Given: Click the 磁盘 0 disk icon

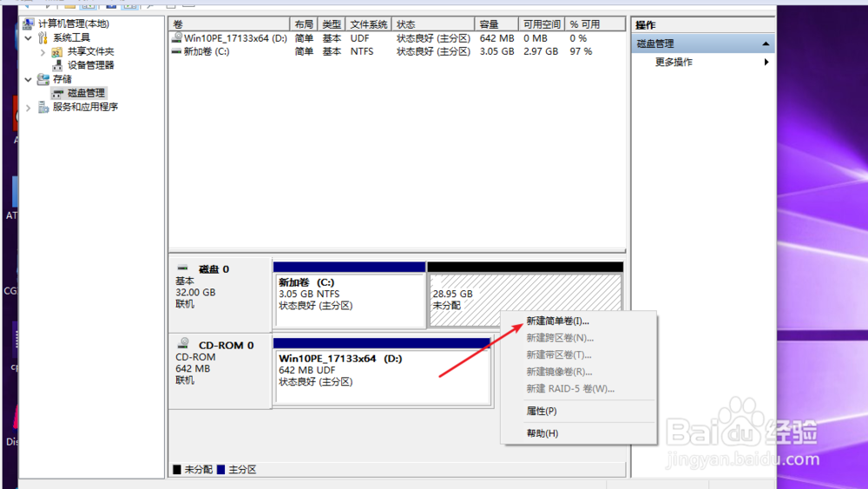Looking at the screenshot, I should 183,268.
